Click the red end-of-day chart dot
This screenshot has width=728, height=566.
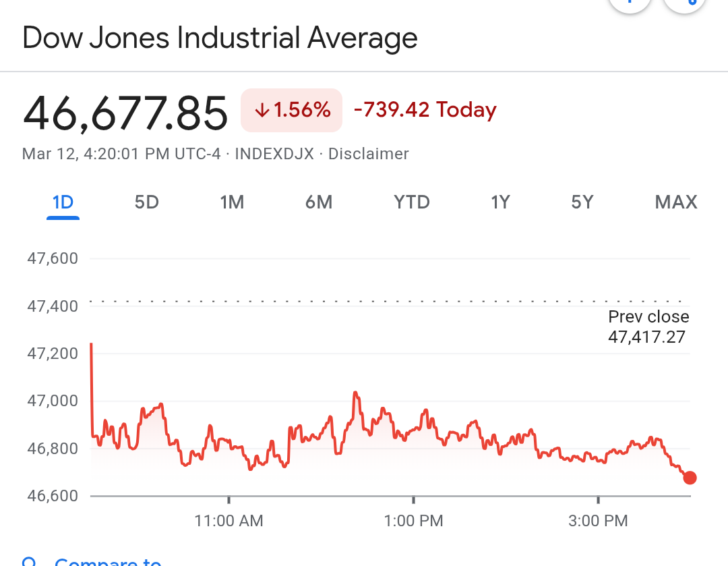tap(690, 478)
